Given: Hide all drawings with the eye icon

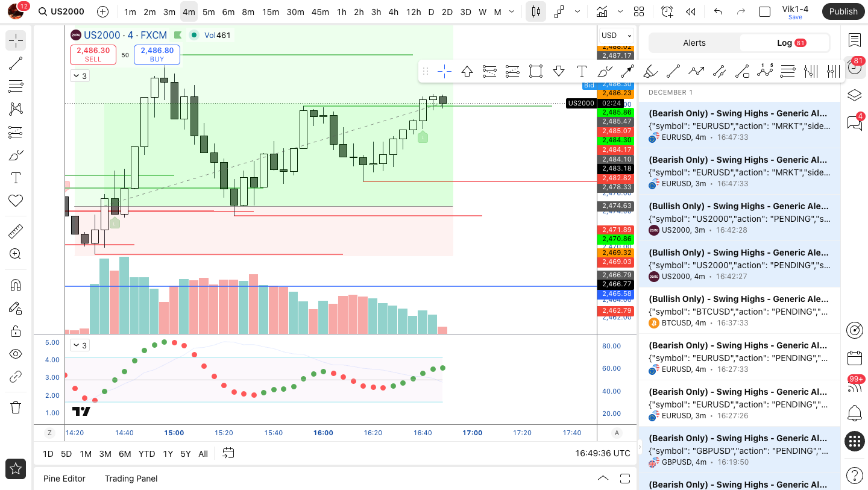Looking at the screenshot, I should point(16,354).
